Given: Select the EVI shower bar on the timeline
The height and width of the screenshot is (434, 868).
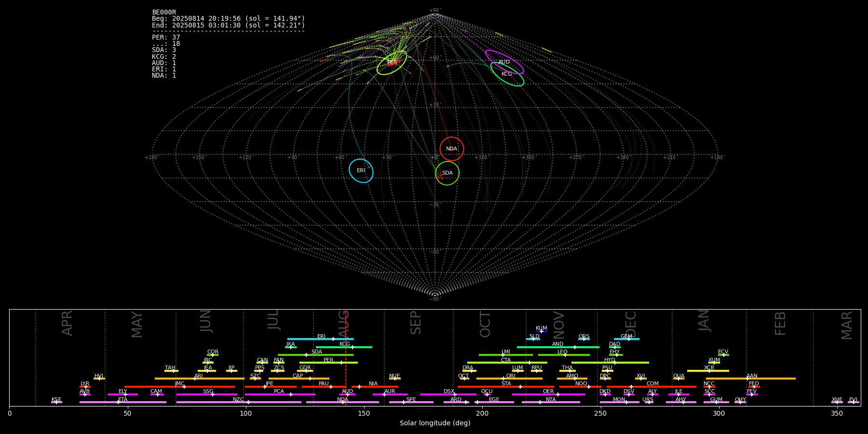Looking at the screenshot, I should coord(853,402).
